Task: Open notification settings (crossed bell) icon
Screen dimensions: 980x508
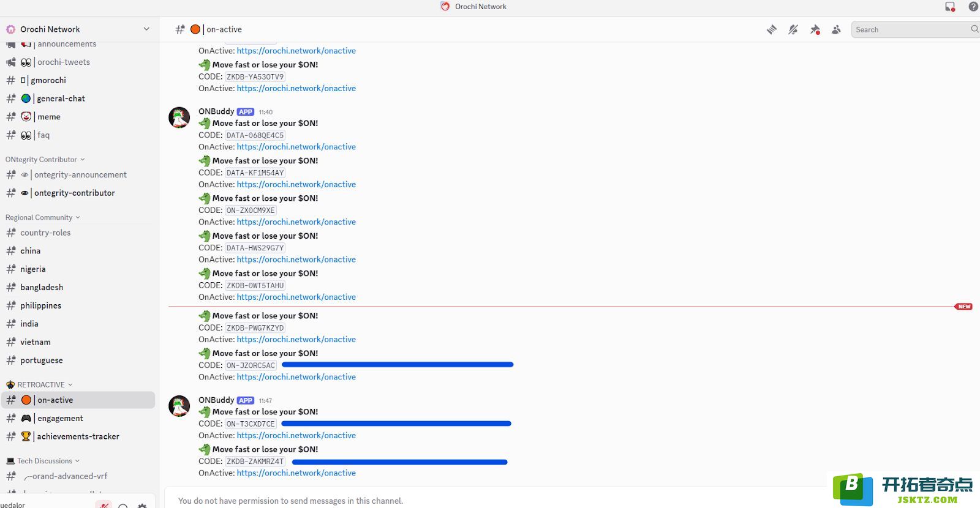Action: (x=793, y=29)
